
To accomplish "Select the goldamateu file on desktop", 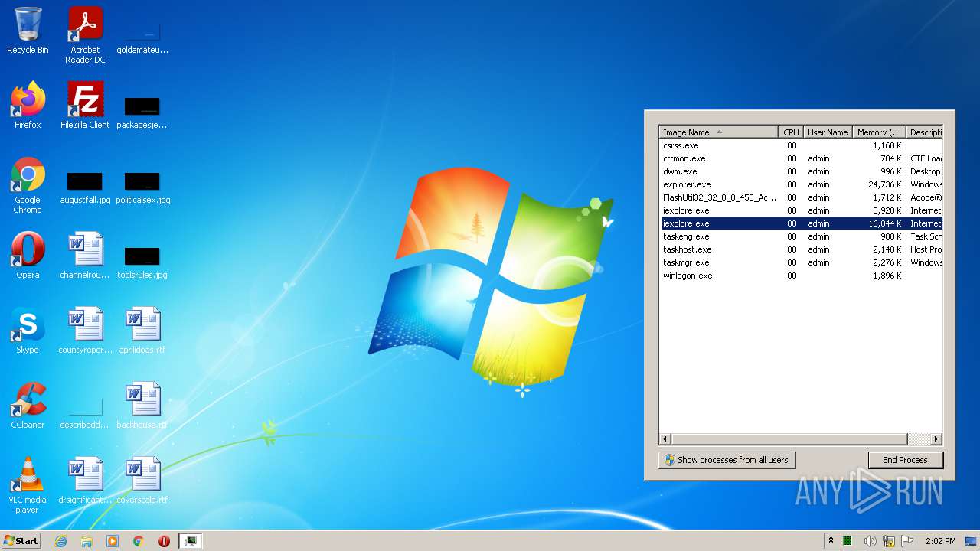I will click(142, 35).
